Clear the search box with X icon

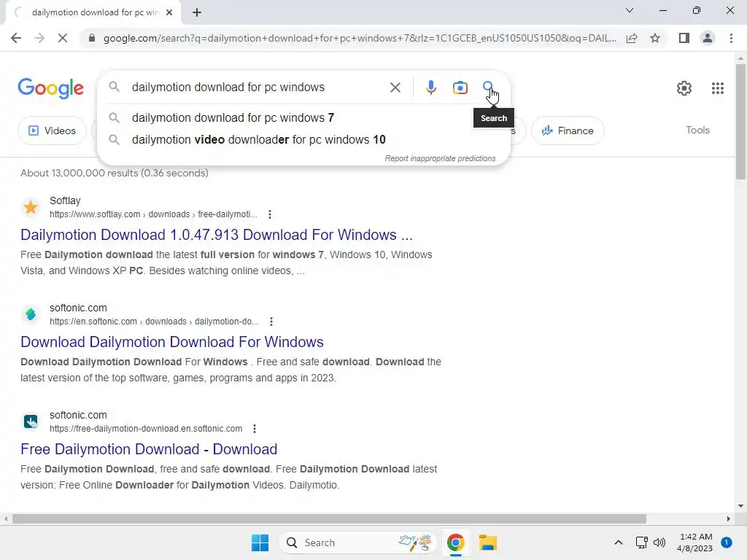pyautogui.click(x=395, y=87)
